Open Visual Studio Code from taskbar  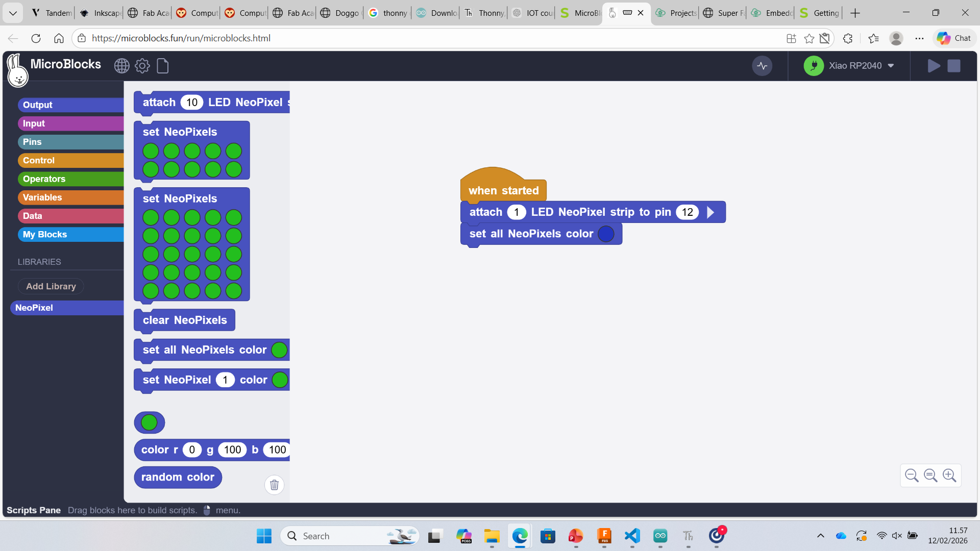(632, 536)
